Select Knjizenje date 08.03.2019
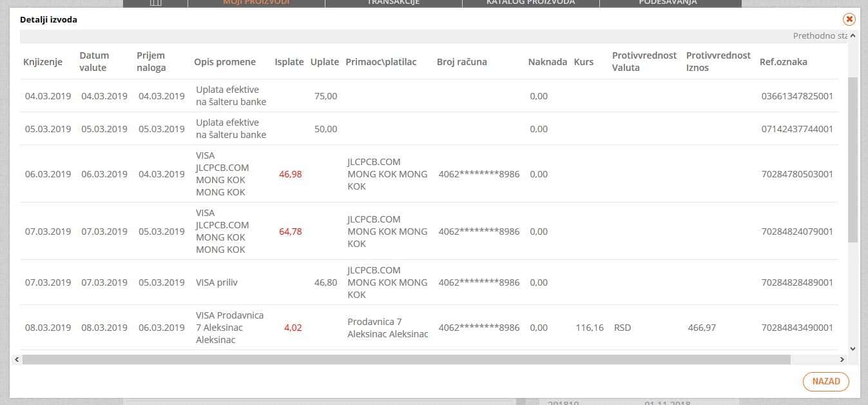868x405 pixels. point(48,328)
